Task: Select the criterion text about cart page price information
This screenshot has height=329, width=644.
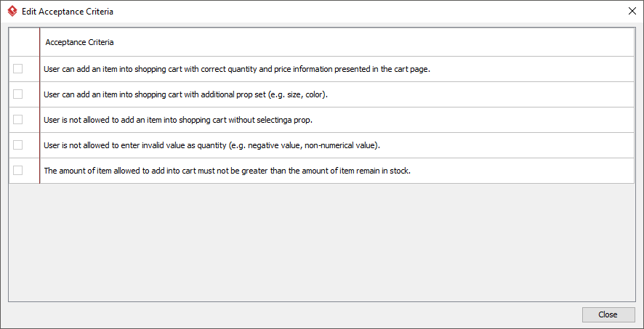Action: pyautogui.click(x=237, y=69)
